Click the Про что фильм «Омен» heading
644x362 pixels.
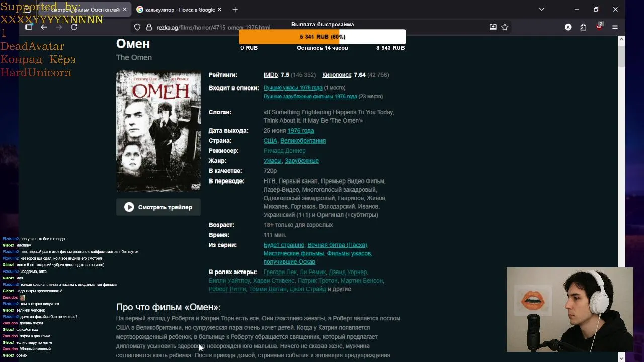coord(169,307)
